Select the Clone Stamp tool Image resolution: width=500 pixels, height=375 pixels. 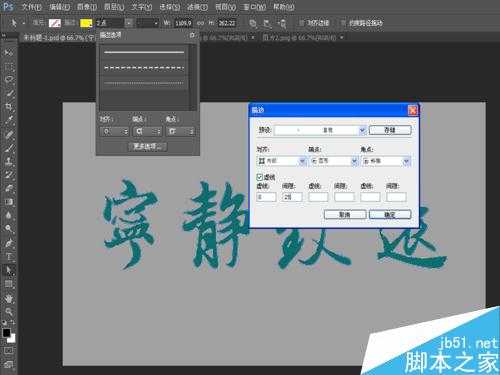click(9, 161)
